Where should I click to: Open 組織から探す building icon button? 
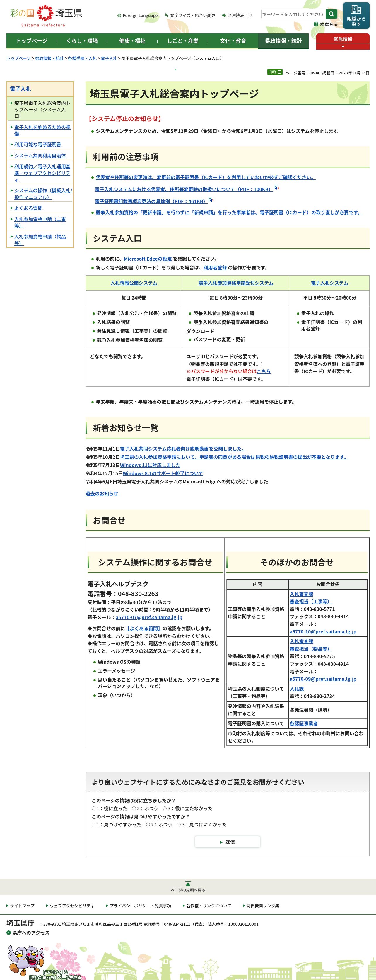[x=356, y=16]
